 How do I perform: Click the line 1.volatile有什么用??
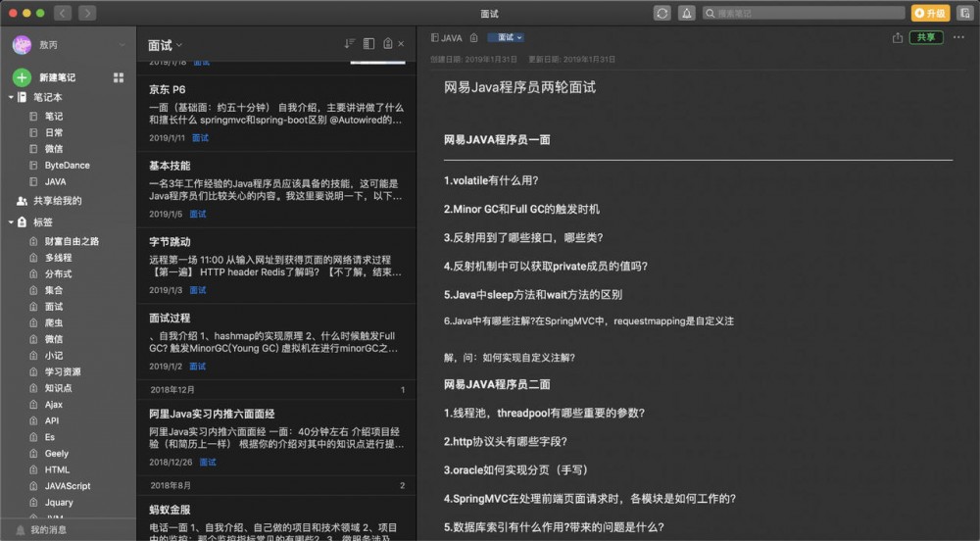coord(491,180)
